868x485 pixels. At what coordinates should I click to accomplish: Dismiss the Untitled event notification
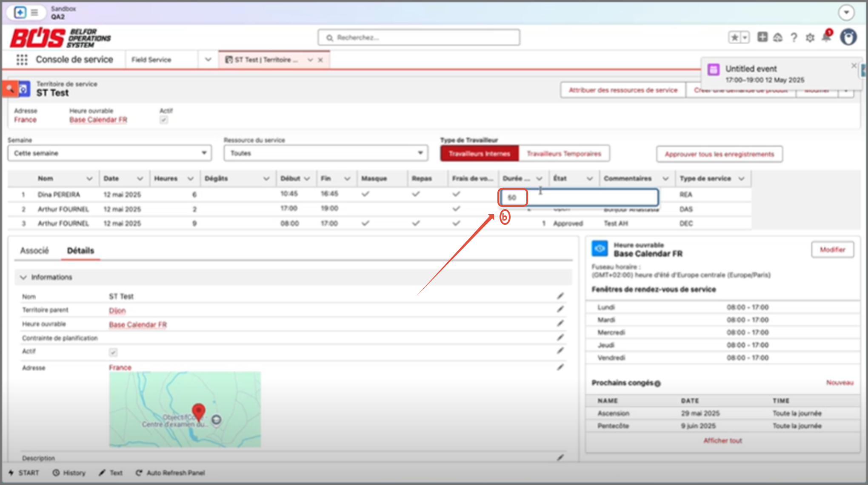click(854, 66)
